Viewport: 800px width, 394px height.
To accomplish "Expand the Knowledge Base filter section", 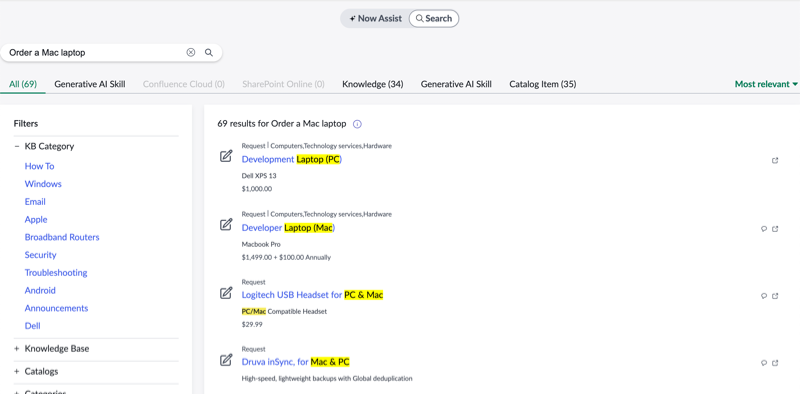I will pos(17,349).
